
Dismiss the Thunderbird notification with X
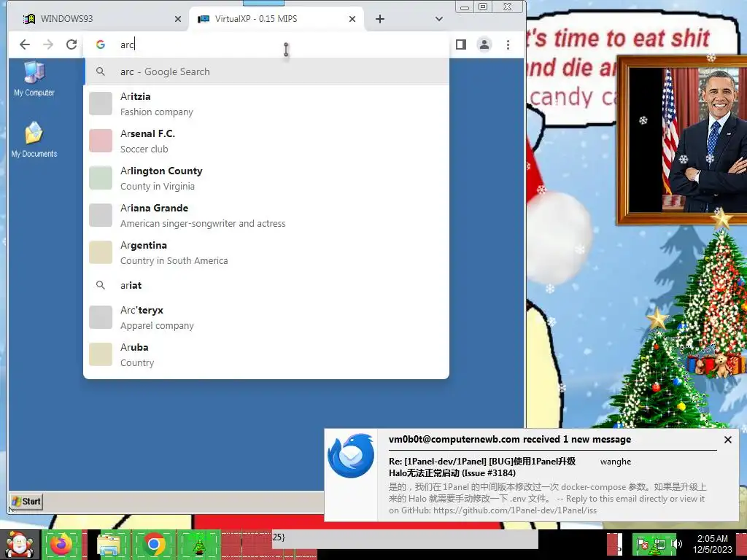point(727,440)
